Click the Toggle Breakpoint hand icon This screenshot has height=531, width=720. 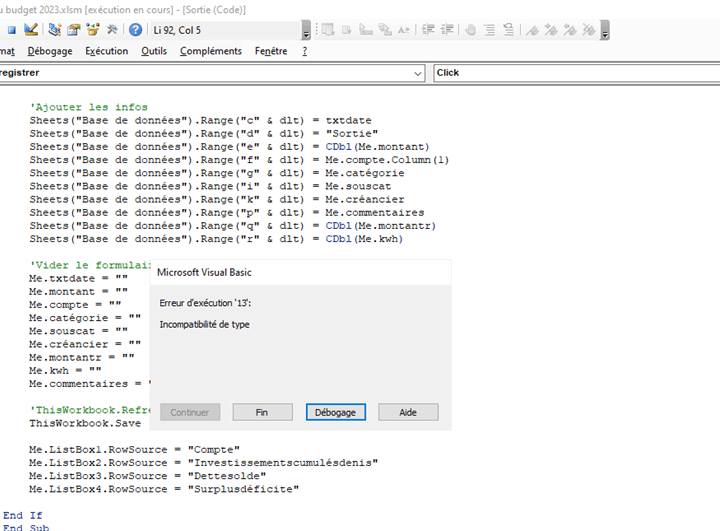(470, 30)
